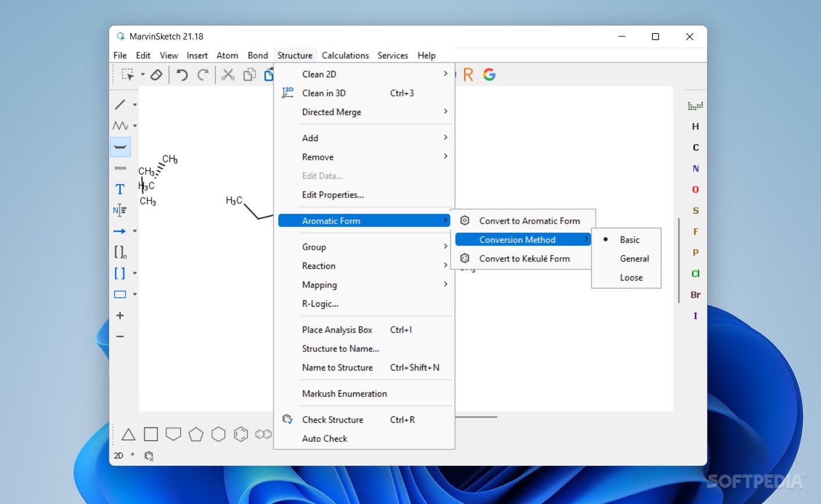Expand the rectangle shape dropdown
This screenshot has width=821, height=504.
pyautogui.click(x=135, y=294)
